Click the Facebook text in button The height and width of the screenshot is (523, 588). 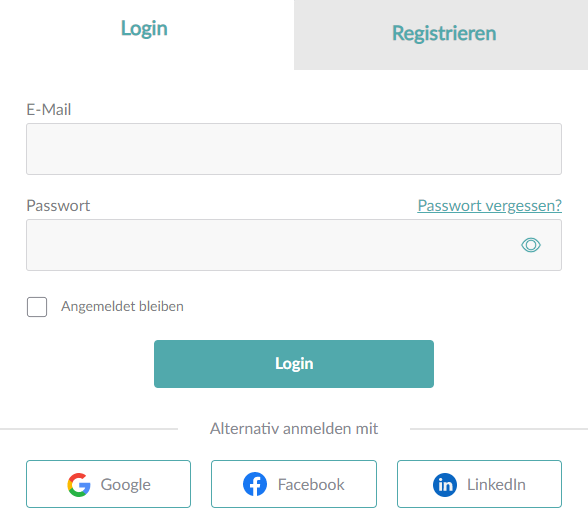tap(311, 484)
